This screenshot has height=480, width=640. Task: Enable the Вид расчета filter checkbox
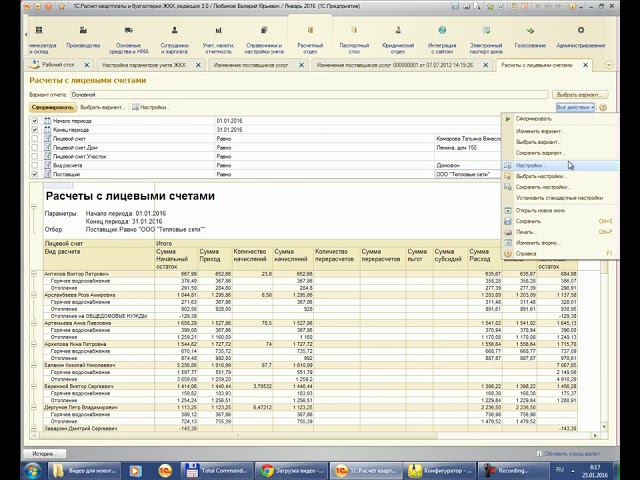pyautogui.click(x=35, y=165)
